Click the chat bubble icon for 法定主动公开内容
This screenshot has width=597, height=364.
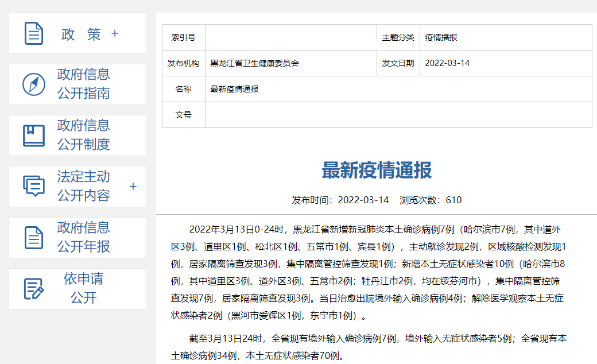(x=34, y=187)
